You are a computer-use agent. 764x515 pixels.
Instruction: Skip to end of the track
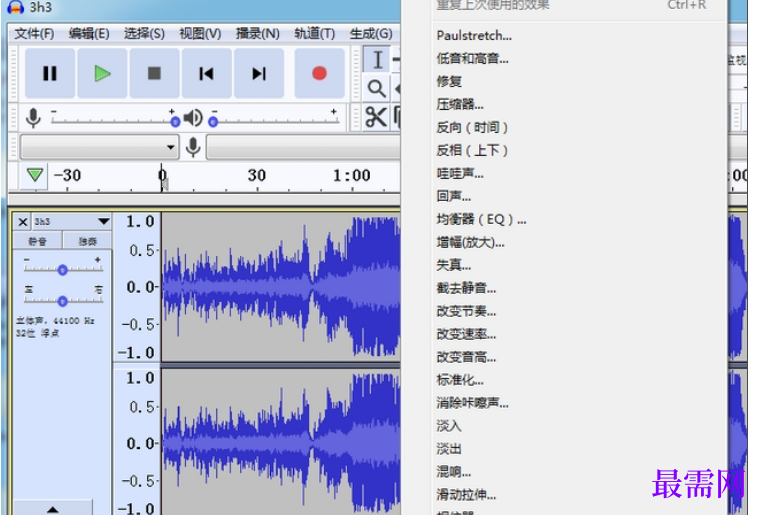coord(259,73)
